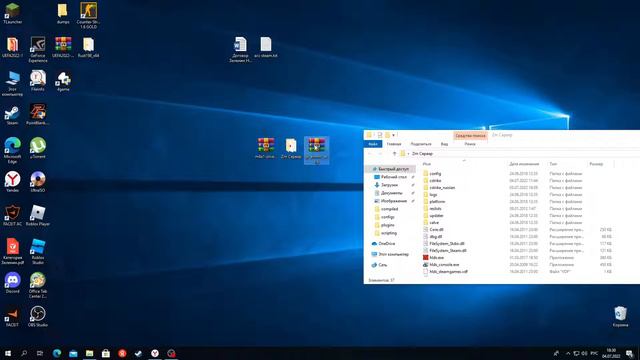Sort files by the Размер column

[596, 164]
